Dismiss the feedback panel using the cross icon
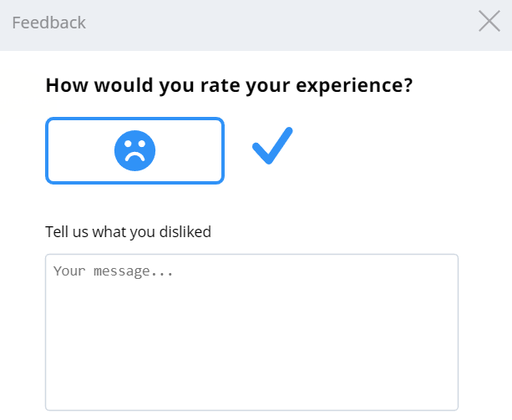 point(489,22)
